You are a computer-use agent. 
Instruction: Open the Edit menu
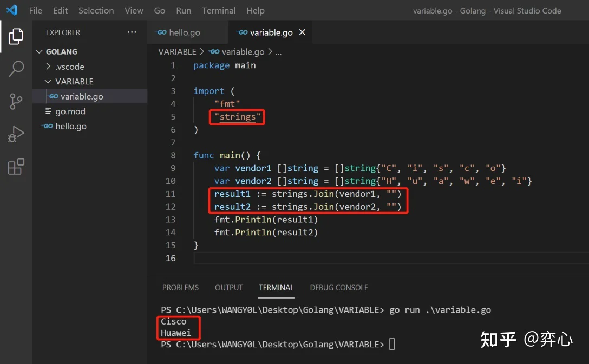coord(60,10)
